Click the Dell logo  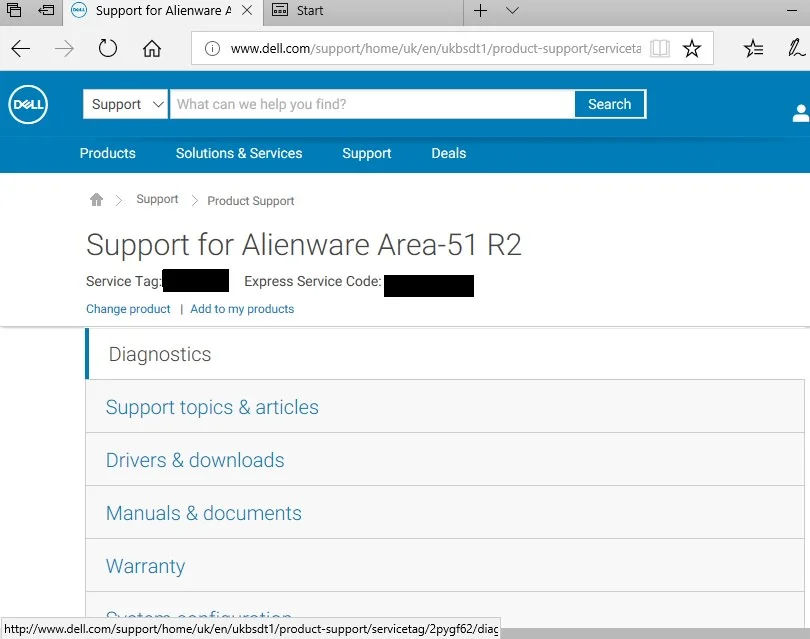(x=28, y=104)
